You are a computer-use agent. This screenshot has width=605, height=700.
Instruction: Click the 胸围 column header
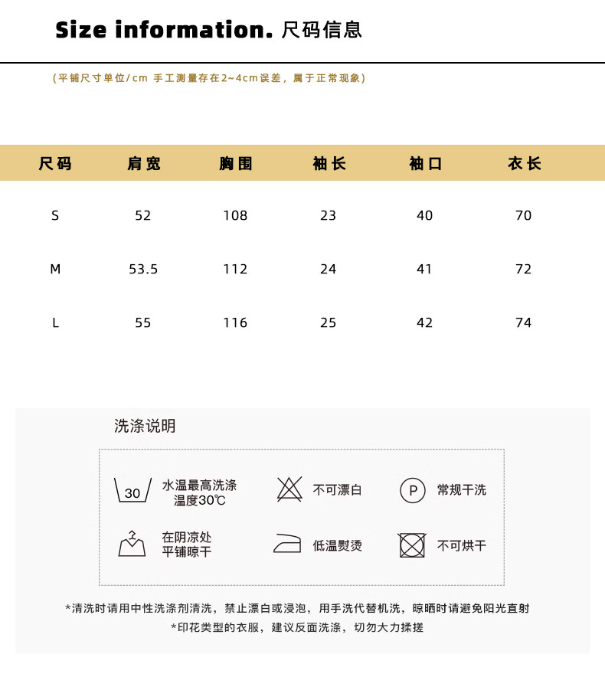tap(236, 163)
